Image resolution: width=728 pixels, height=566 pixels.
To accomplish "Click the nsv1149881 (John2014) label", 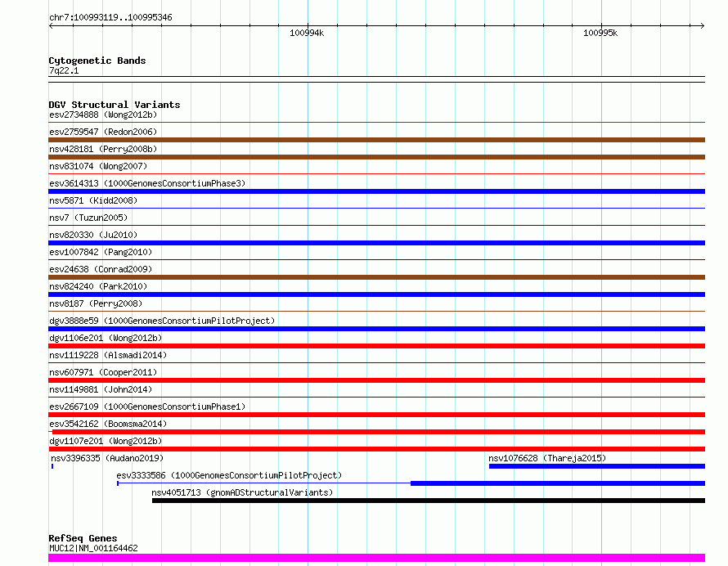I will pos(101,389).
